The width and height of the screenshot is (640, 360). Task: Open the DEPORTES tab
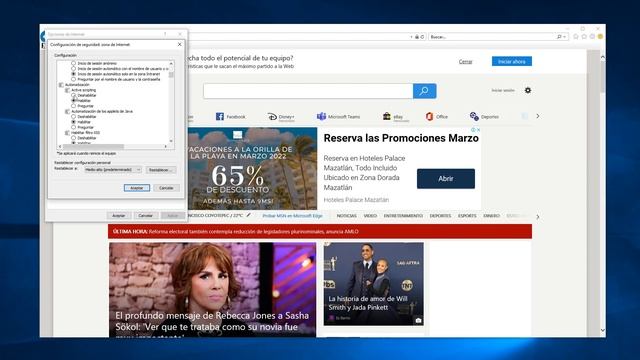click(x=440, y=216)
